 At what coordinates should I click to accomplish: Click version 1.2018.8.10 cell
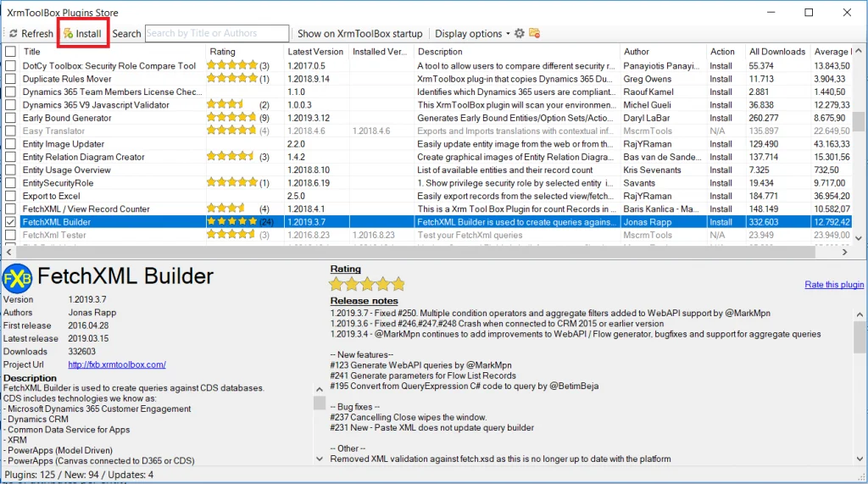click(x=309, y=170)
